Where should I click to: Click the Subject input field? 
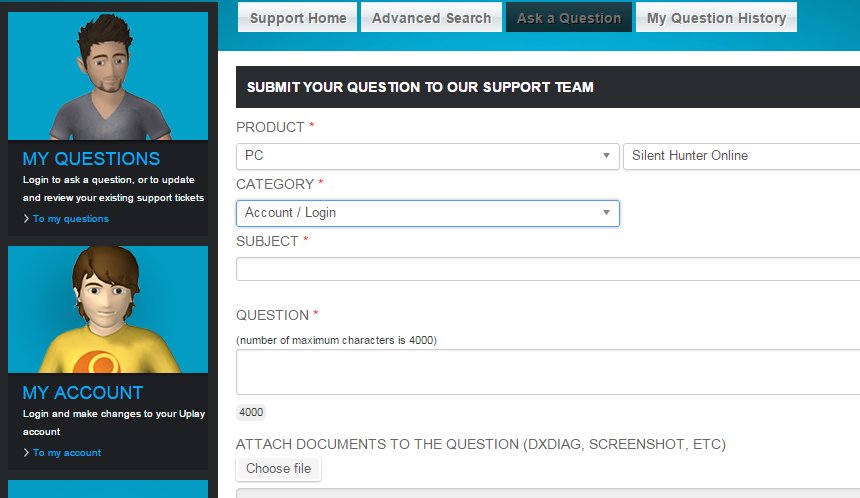click(x=547, y=269)
